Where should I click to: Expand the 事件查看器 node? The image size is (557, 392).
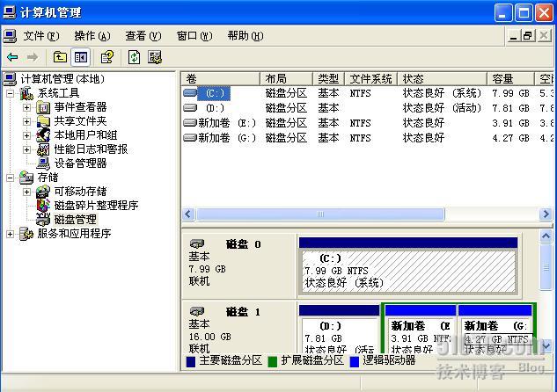pos(26,107)
